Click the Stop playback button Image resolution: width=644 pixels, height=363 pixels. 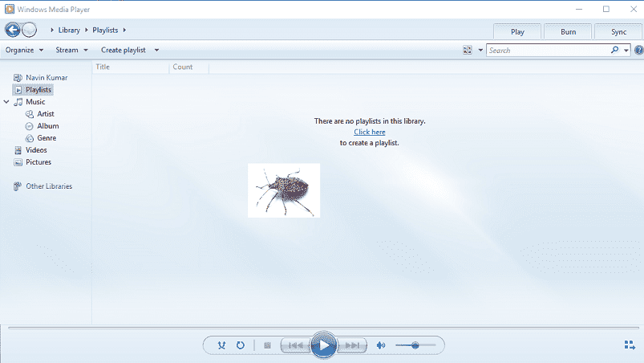click(x=267, y=345)
